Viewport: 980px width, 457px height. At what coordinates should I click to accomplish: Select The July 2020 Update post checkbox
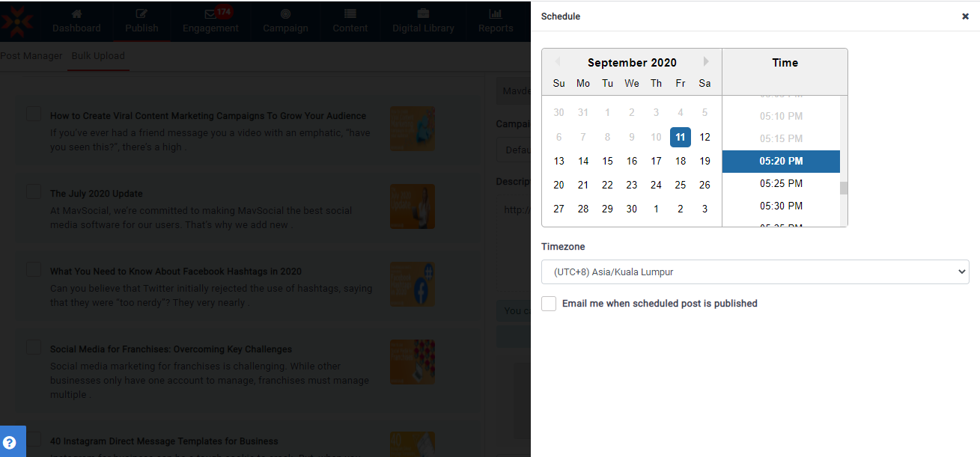coord(34,191)
